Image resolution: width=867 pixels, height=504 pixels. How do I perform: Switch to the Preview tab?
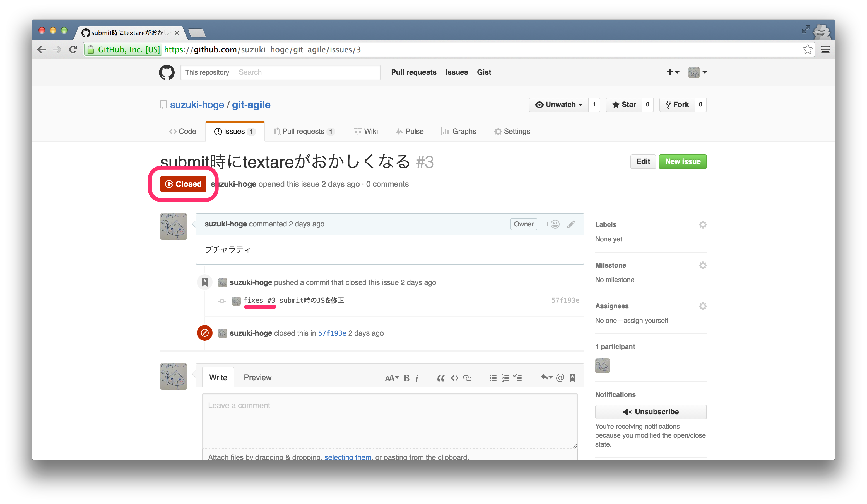(x=257, y=377)
